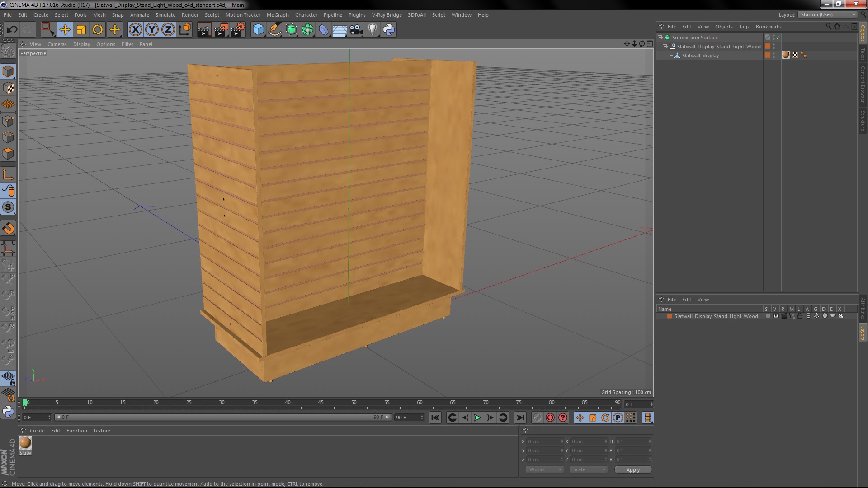This screenshot has width=868, height=488.
Task: Add a Light object
Action: [373, 30]
